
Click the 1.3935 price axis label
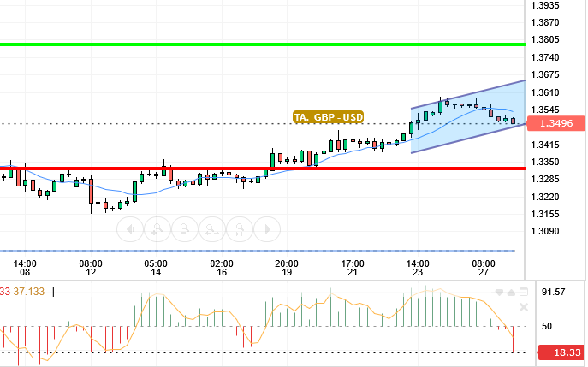click(x=545, y=5)
